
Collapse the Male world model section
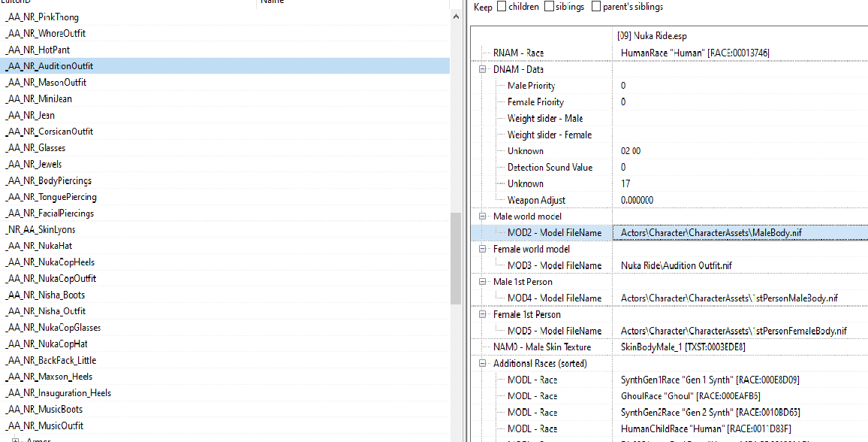coord(482,216)
